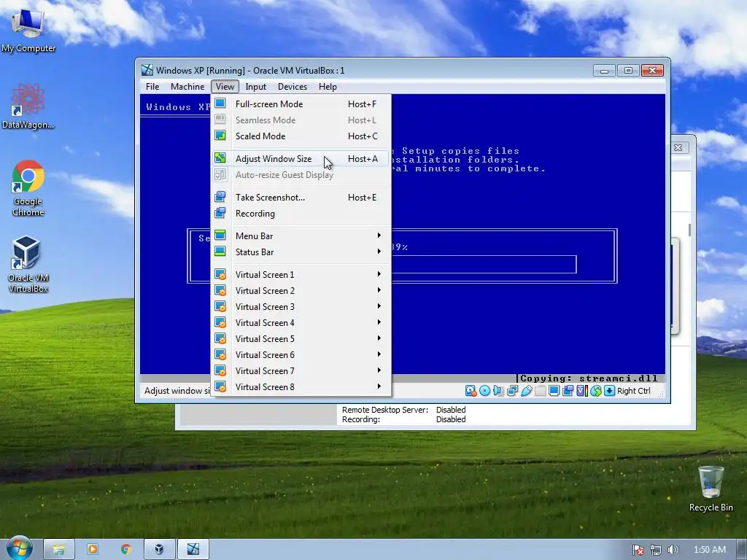
Task: Click the audio status icon
Action: 498,391
